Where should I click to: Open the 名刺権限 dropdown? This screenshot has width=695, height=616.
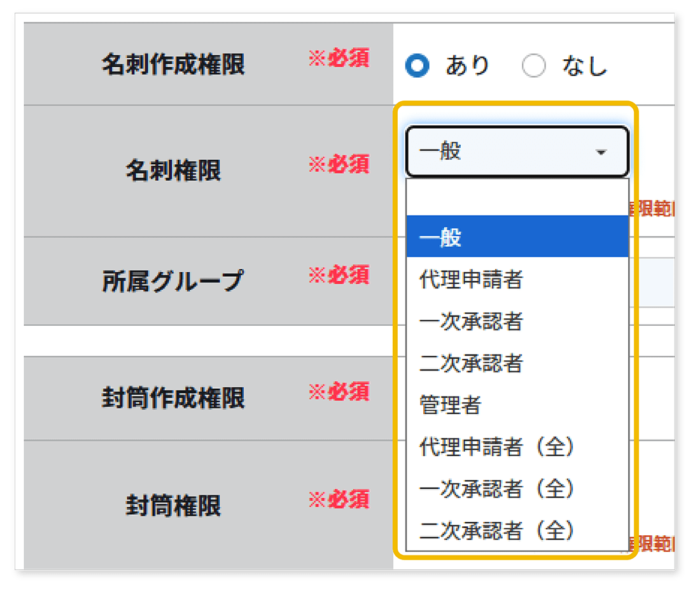(517, 151)
